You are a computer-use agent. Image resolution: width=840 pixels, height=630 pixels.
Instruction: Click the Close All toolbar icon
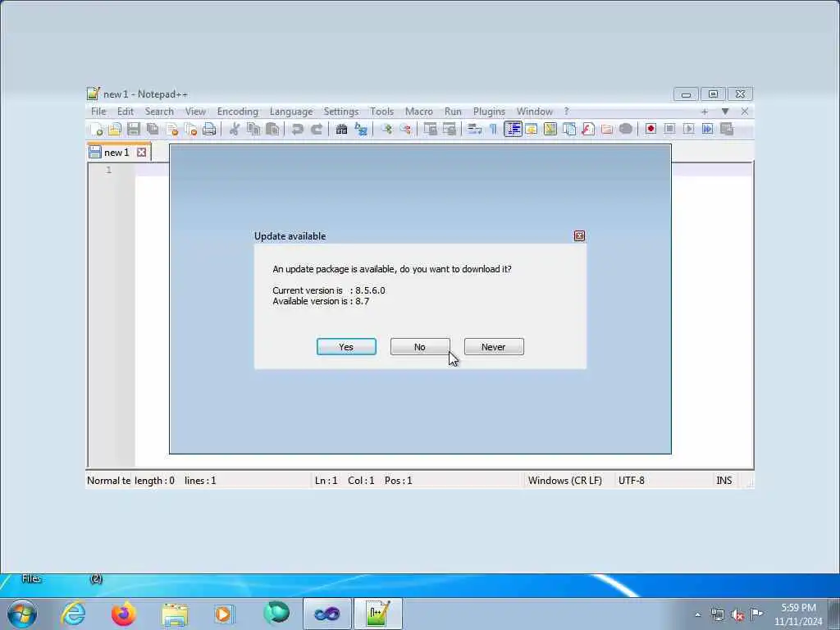point(190,129)
